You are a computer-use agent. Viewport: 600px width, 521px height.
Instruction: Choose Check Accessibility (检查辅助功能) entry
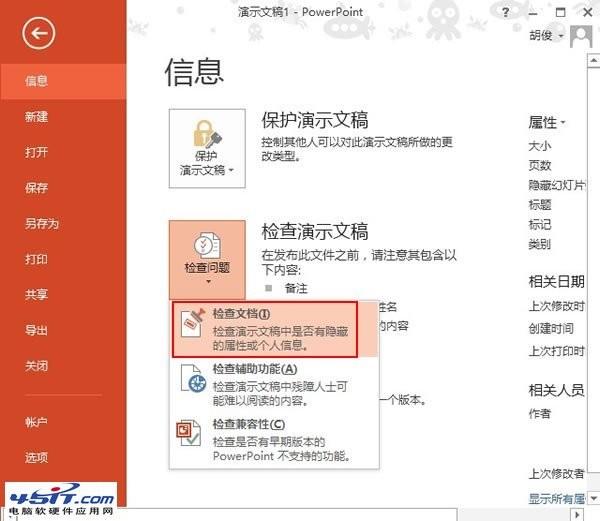pyautogui.click(x=274, y=384)
